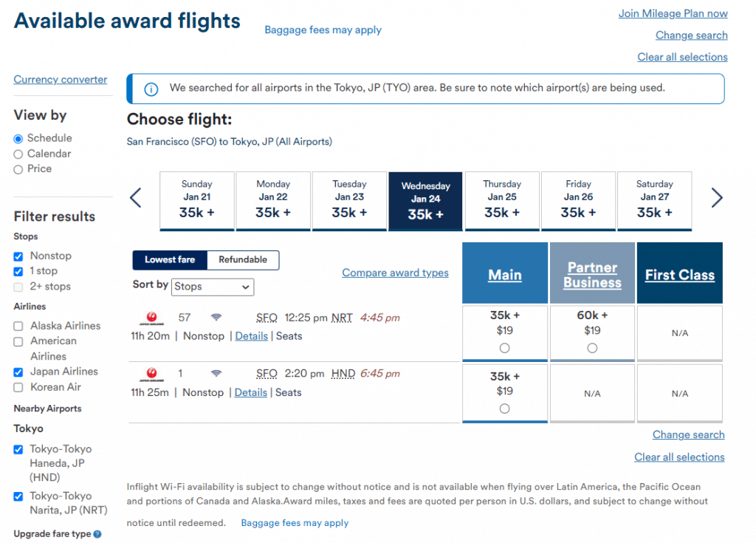This screenshot has height=543, width=756.
Task: Click the next dates right arrow
Action: tap(716, 198)
